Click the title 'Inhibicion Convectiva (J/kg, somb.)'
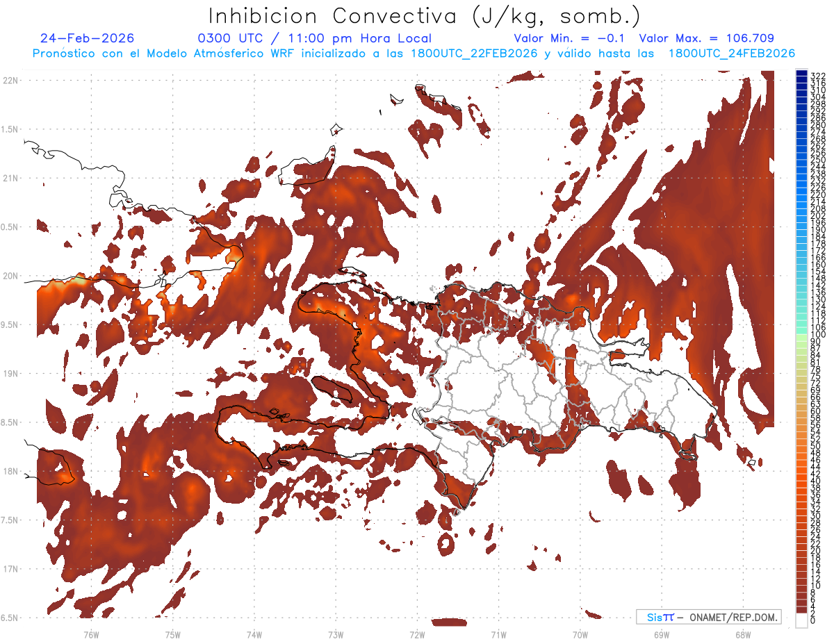Image resolution: width=834 pixels, height=644 pixels. [425, 17]
